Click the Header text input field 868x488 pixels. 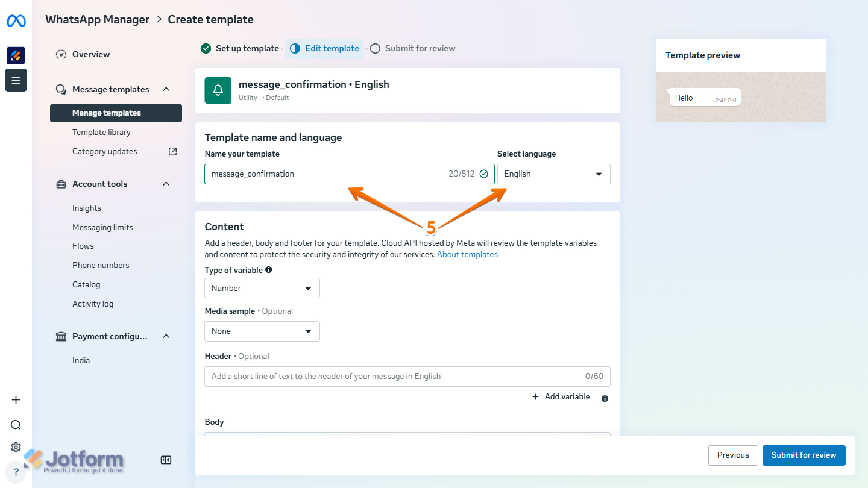[407, 377]
